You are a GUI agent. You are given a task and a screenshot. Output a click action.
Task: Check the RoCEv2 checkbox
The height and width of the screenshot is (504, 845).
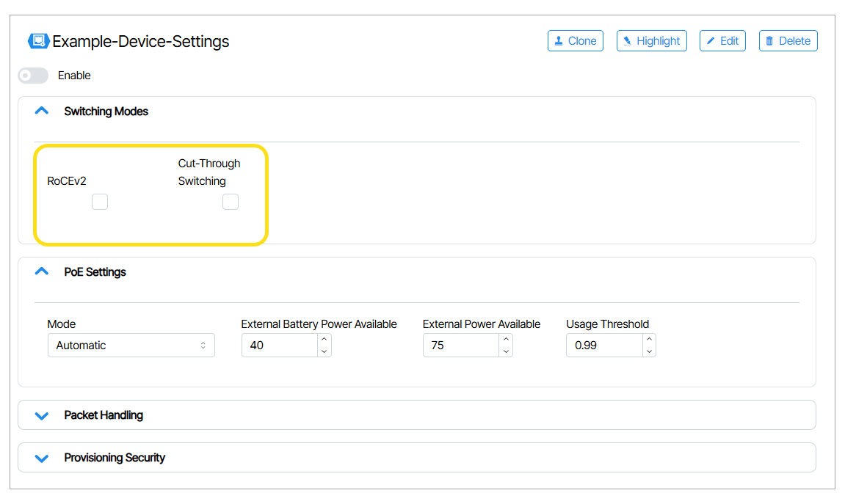point(100,202)
